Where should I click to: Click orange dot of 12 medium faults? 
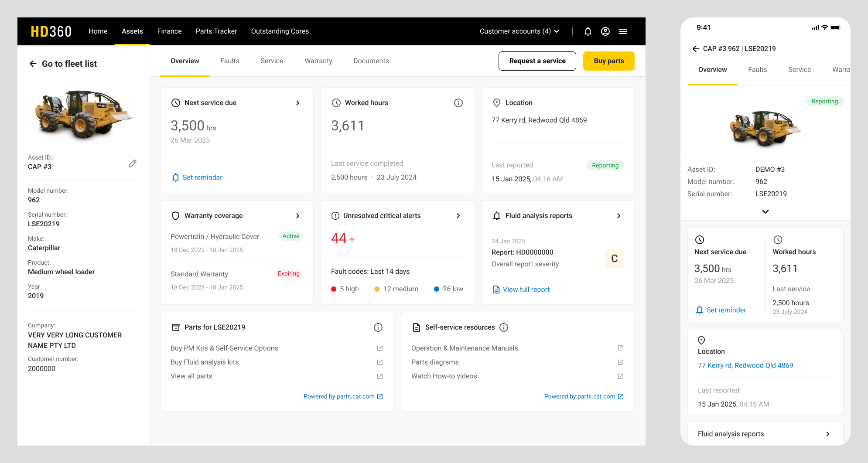tap(377, 289)
